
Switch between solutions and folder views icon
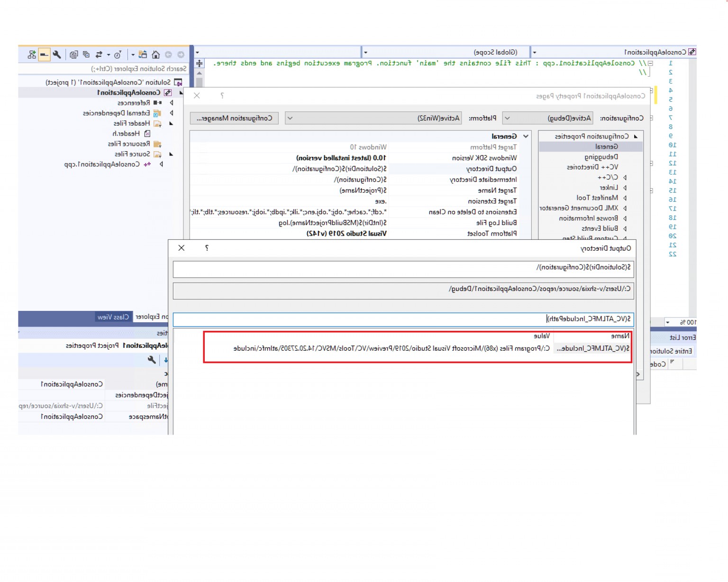143,55
